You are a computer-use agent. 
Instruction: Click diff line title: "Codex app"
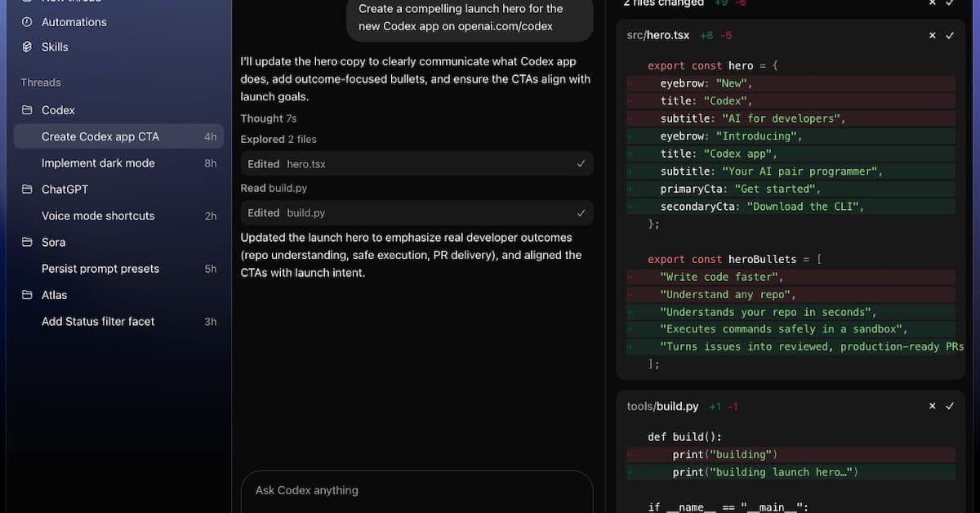791,154
